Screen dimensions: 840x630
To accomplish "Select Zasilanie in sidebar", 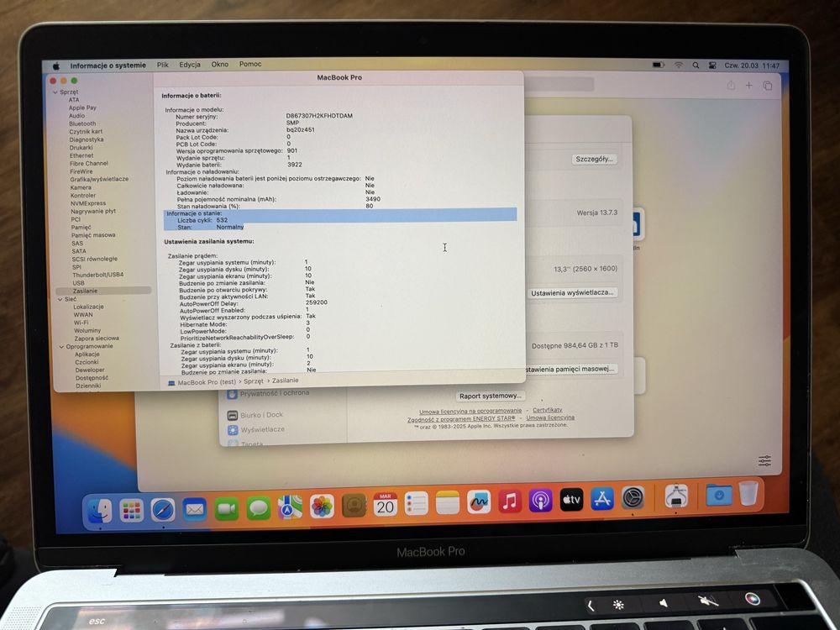I will tap(102, 291).
